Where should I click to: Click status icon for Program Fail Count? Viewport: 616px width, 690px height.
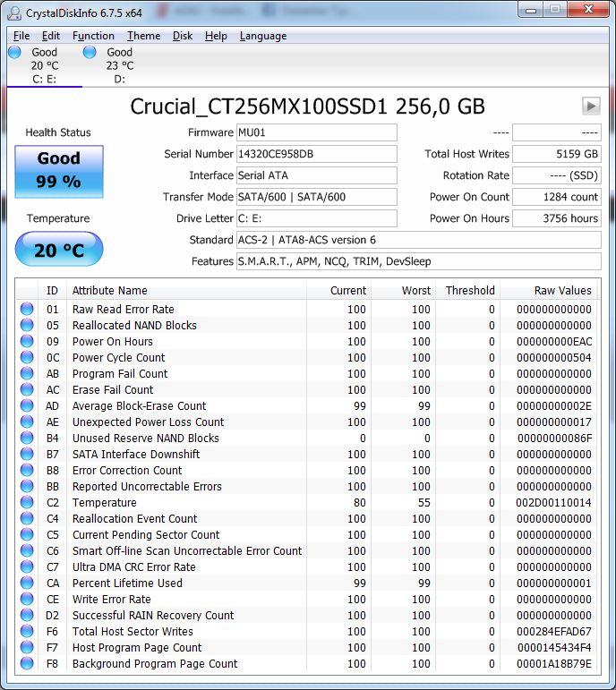(x=27, y=373)
